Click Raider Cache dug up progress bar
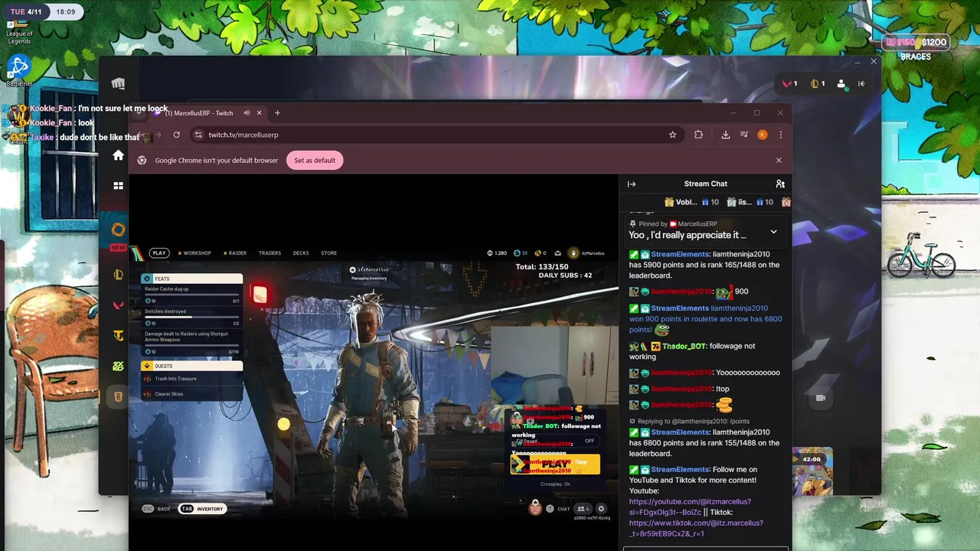 [191, 295]
